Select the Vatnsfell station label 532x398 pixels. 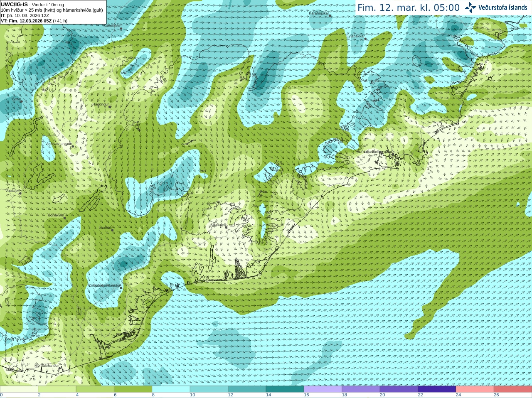click(x=12, y=191)
